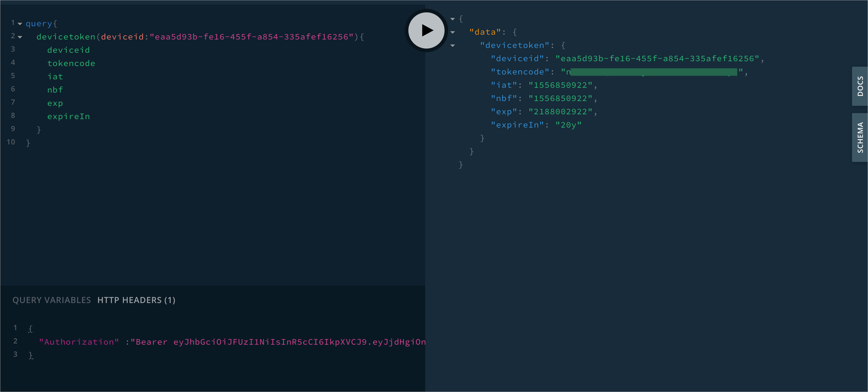Collapse the devicetoken block on line 2
This screenshot has width=868, height=392.
pyautogui.click(x=20, y=37)
